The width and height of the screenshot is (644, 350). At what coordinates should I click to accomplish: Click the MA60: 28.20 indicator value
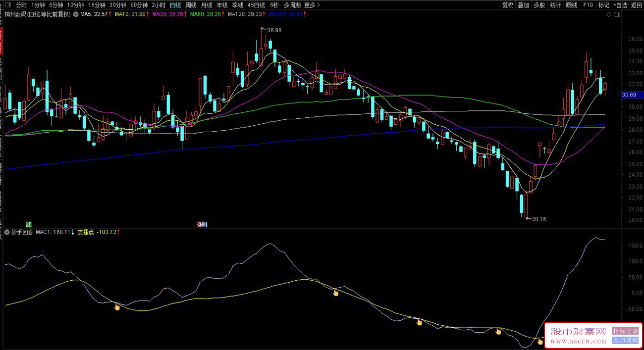coord(207,14)
